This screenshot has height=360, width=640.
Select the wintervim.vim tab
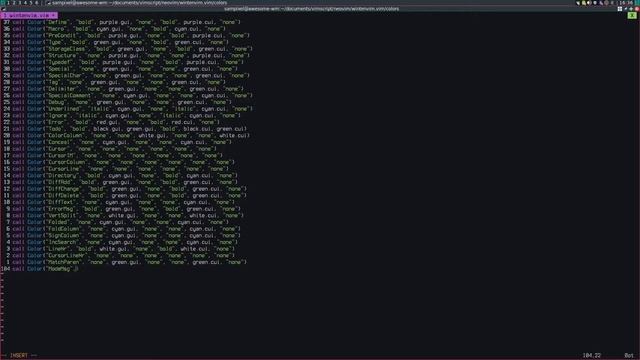click(29, 15)
